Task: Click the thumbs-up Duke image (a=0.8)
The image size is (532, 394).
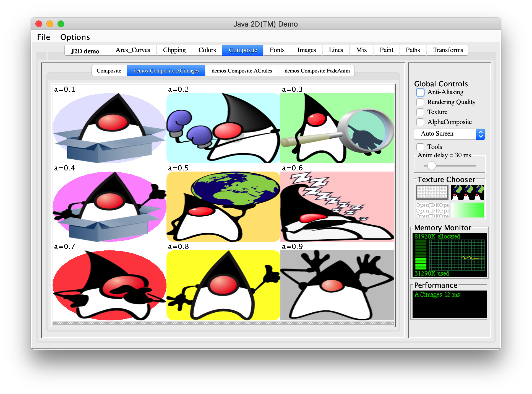Action: [223, 285]
